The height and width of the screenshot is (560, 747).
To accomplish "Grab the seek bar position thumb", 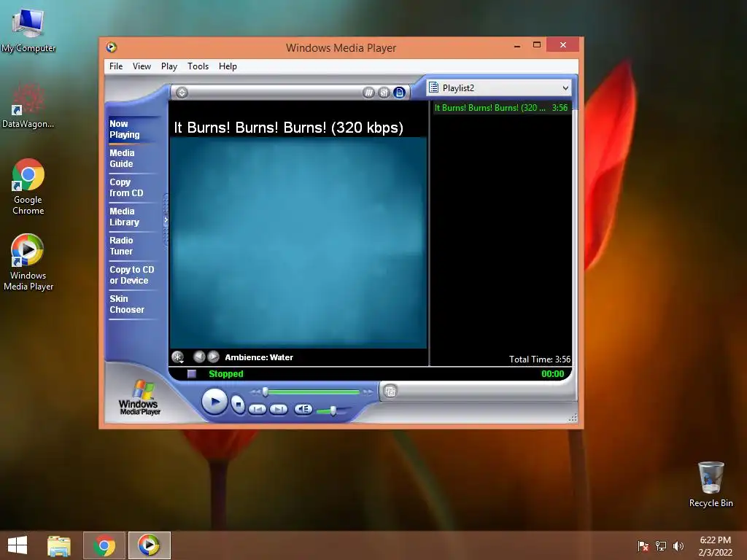I will click(x=266, y=392).
